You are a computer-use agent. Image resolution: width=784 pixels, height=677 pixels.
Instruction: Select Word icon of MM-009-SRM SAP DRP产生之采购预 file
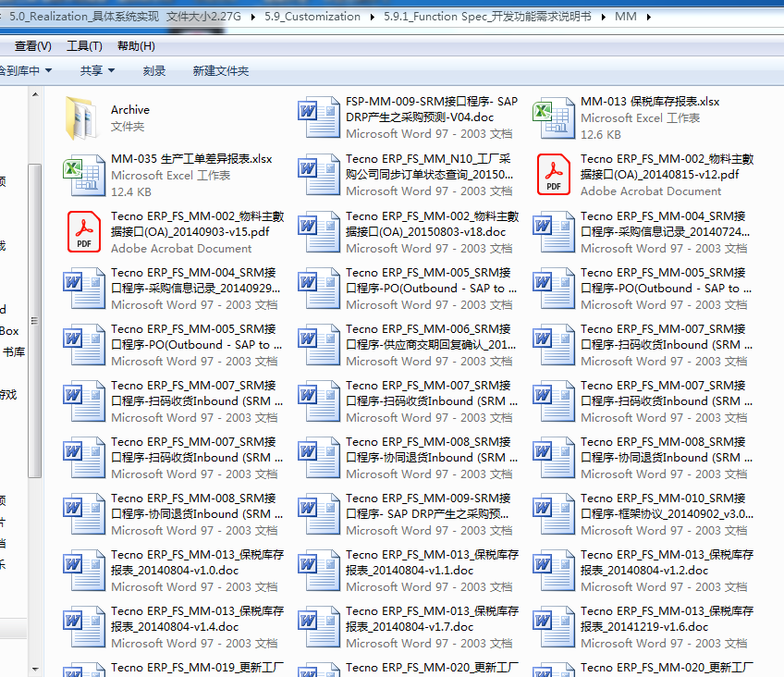pyautogui.click(x=318, y=514)
